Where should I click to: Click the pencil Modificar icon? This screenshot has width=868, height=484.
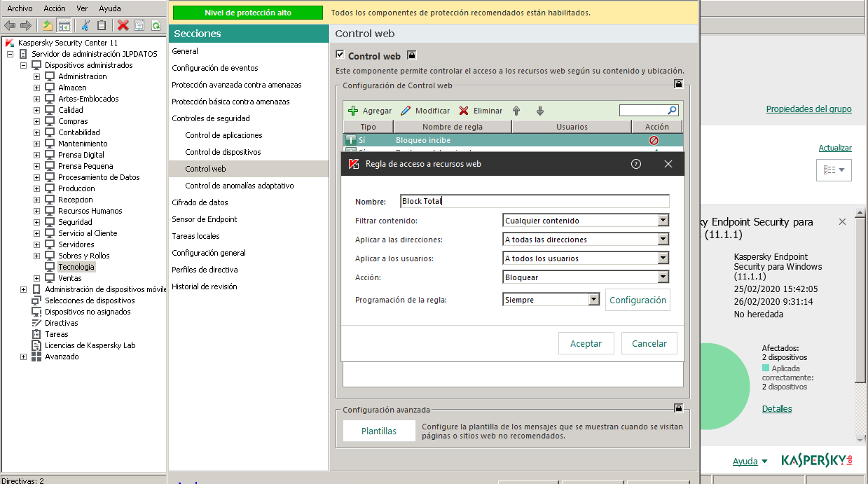406,111
